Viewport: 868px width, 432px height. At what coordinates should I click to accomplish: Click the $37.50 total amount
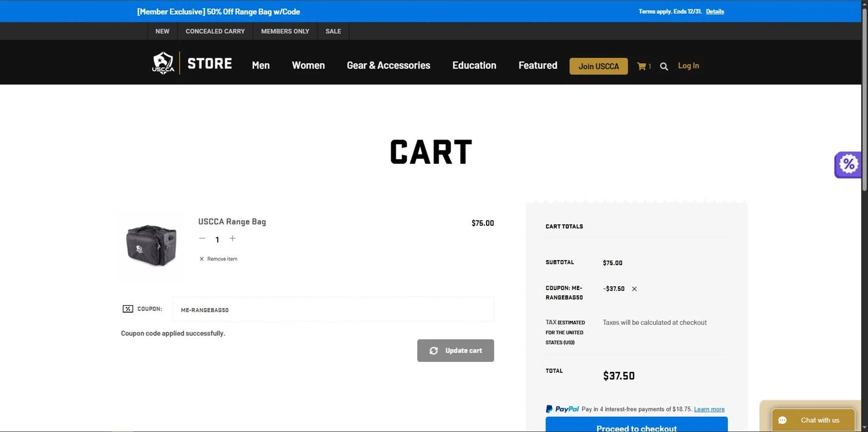tap(619, 376)
